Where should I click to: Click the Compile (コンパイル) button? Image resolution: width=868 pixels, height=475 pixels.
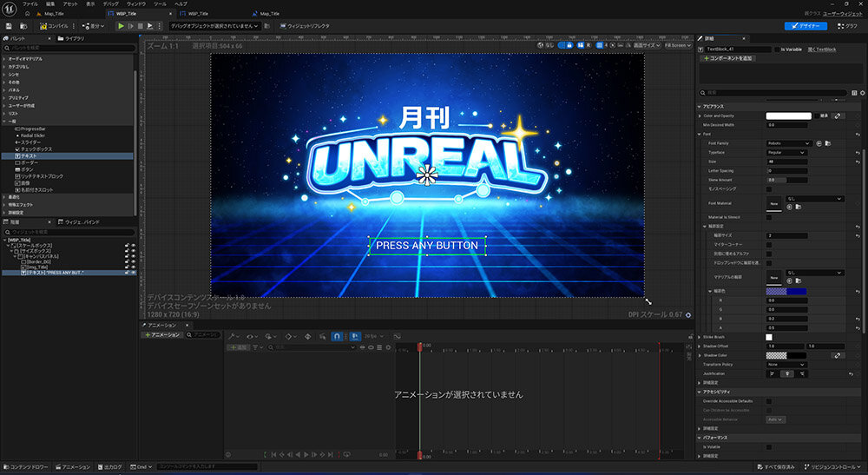[55, 26]
